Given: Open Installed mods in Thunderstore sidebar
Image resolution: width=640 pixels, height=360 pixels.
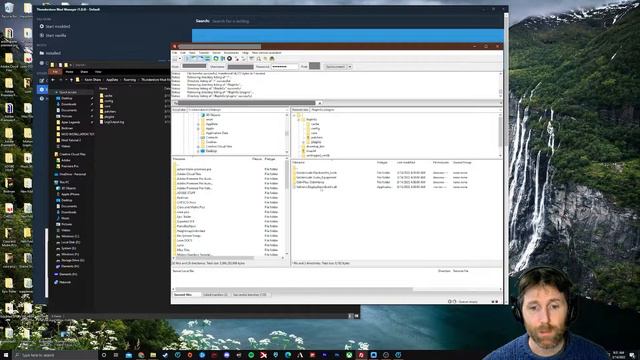Looking at the screenshot, I should pyautogui.click(x=50, y=53).
